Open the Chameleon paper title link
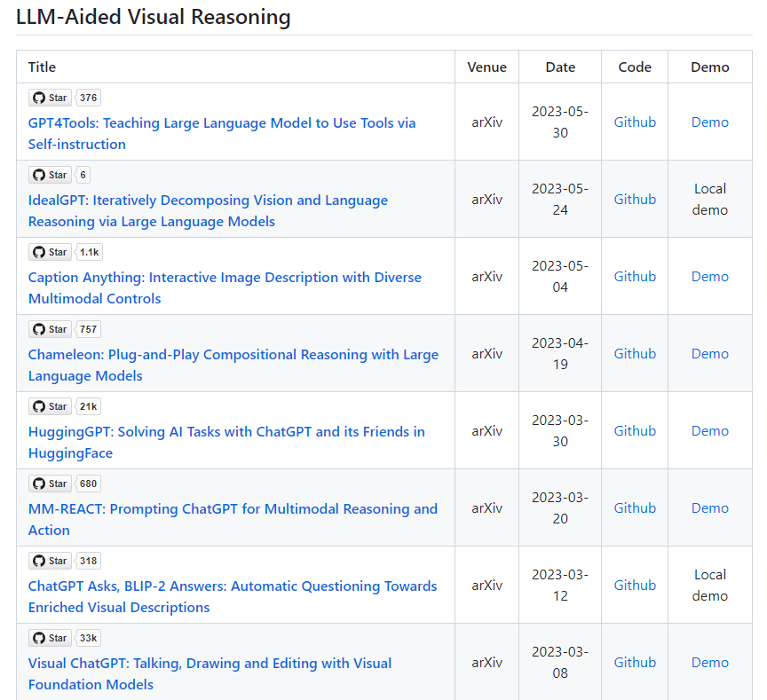 [x=233, y=366]
